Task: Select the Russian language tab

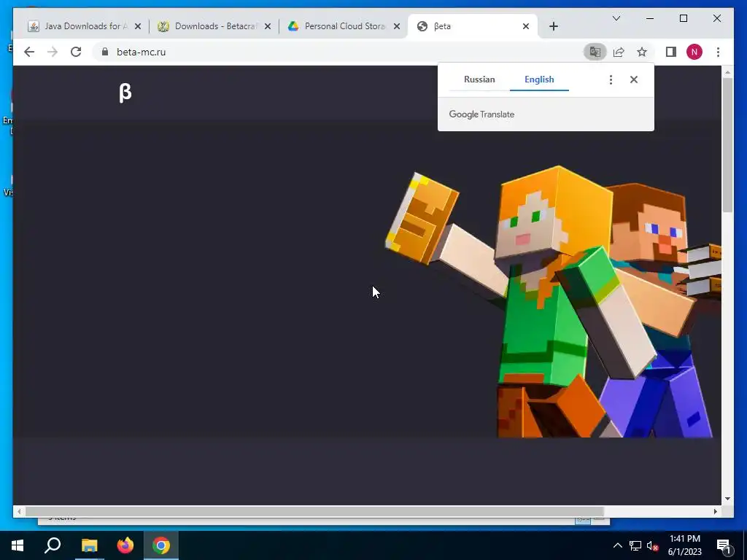Action: [x=479, y=79]
